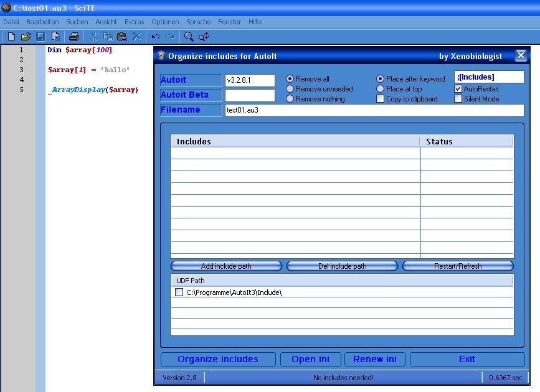Viewport: 540px width, 392px height.
Task: Open the Extras menu
Action: click(134, 22)
